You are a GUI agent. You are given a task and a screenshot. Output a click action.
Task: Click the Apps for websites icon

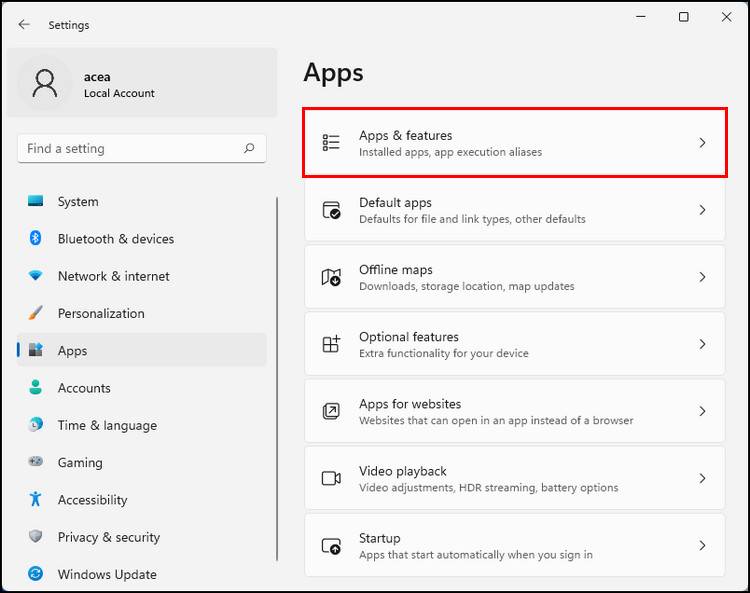coord(331,411)
